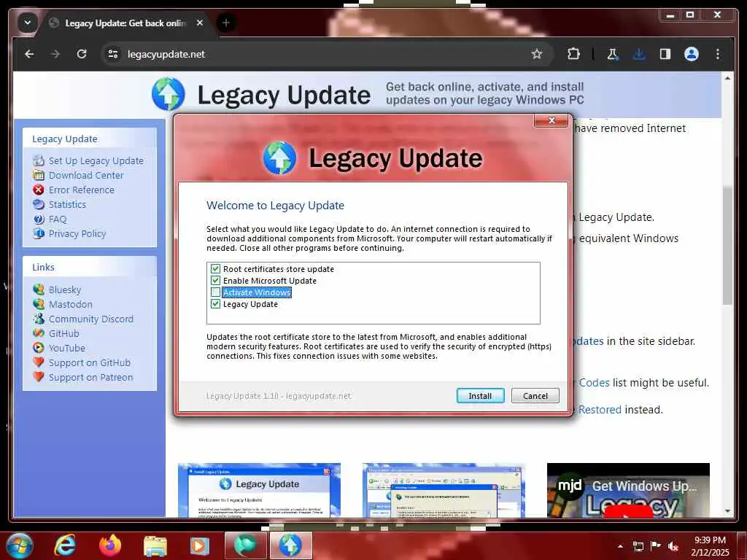747x560 pixels.
Task: Open Set Up Legacy Update sidebar link
Action: pyautogui.click(x=96, y=161)
